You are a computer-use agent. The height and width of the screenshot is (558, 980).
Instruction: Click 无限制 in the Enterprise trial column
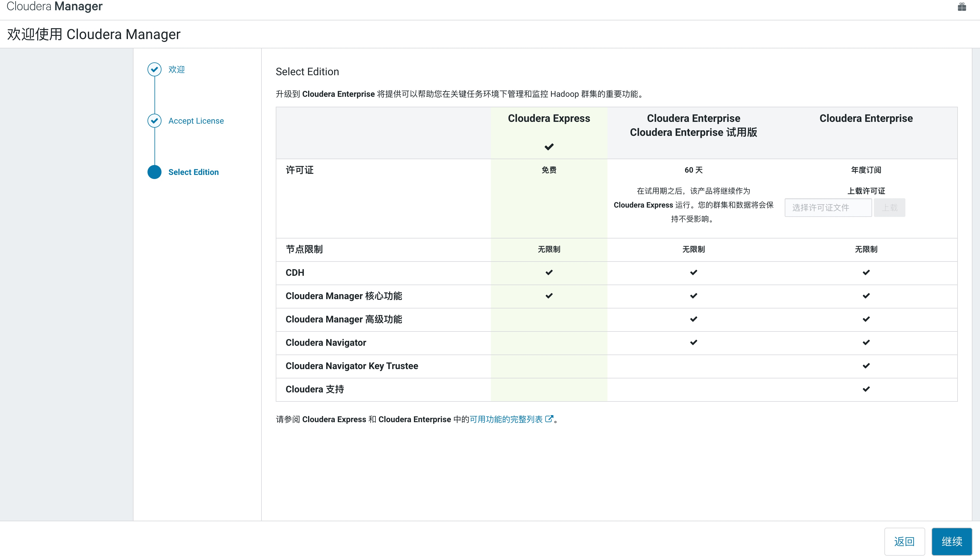[693, 249]
